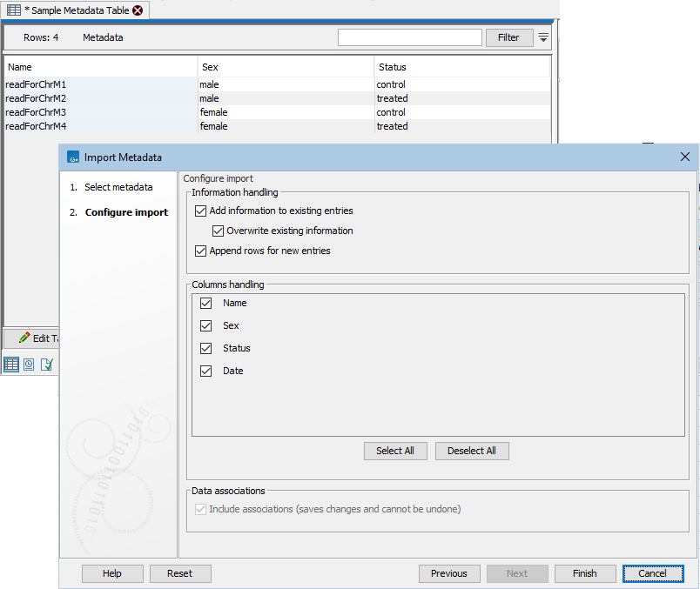Screen dimensions: 700x589
Task: Close the Sample Metadata Table tab icon
Action: point(137,10)
